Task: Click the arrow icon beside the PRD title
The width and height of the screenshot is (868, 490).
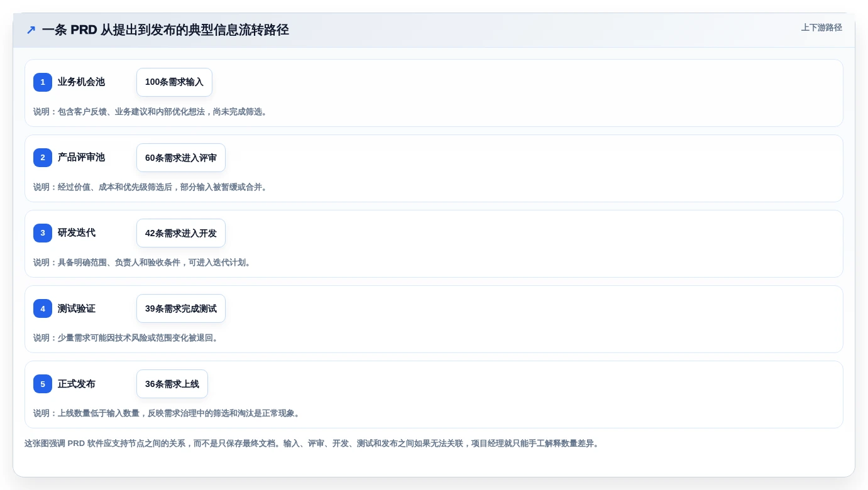Action: [x=31, y=30]
